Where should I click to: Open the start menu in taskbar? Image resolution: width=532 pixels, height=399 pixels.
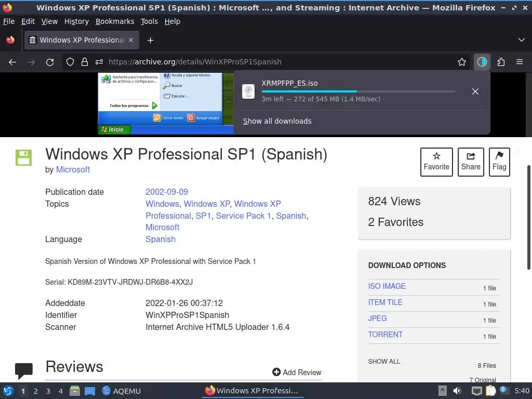(x=8, y=391)
